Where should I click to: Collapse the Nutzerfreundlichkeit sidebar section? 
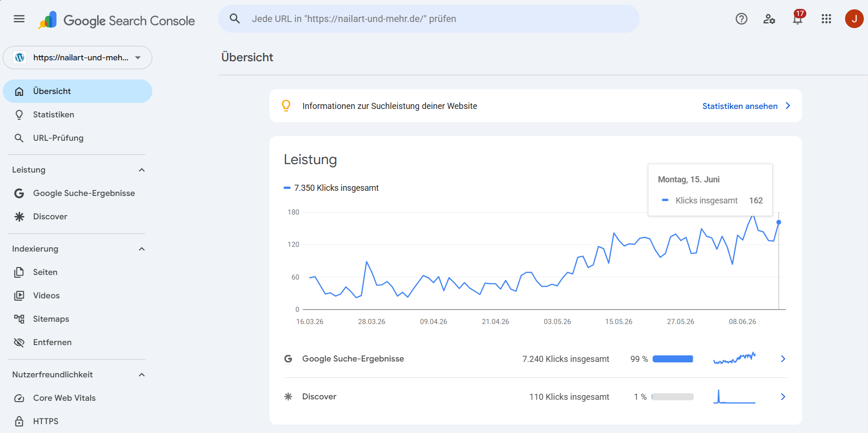point(142,375)
